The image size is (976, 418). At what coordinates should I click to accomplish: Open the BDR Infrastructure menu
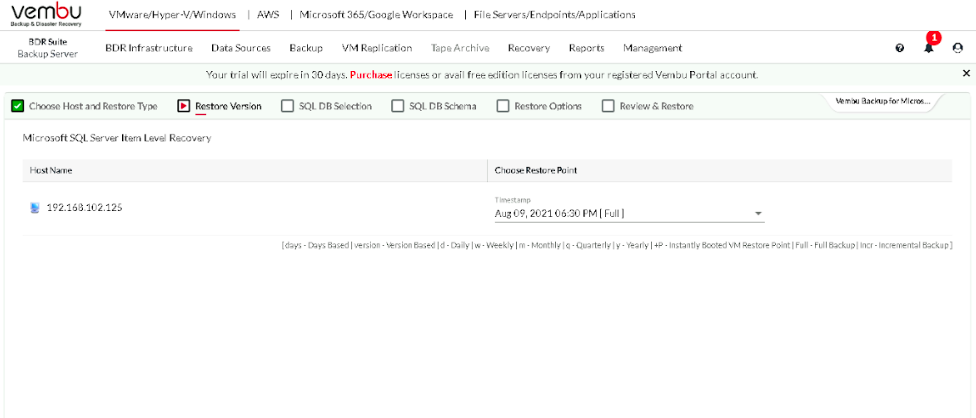(149, 48)
